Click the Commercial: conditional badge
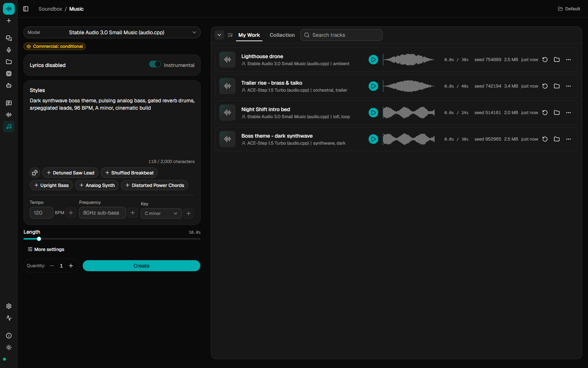Screen dimensions: 588x368 [55, 46]
